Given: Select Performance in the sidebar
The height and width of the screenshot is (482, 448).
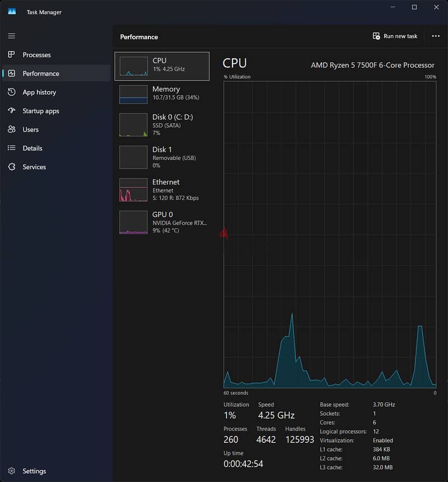Looking at the screenshot, I should 57,73.
